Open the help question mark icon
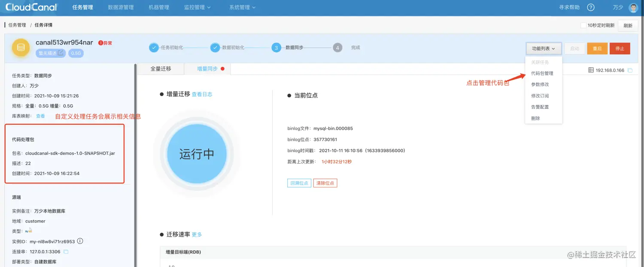Screen dimensions: 644x267 [x=591, y=7]
